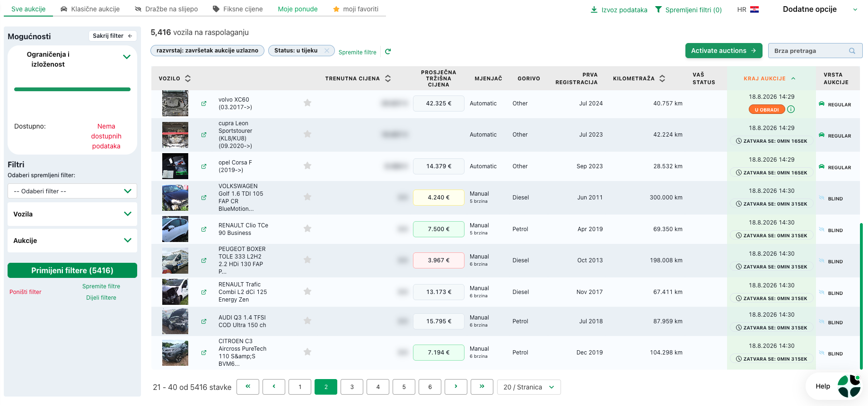Toggle favorite star for AUDI Q3 1.4 TFSI
The height and width of the screenshot is (406, 868).
coord(307,321)
